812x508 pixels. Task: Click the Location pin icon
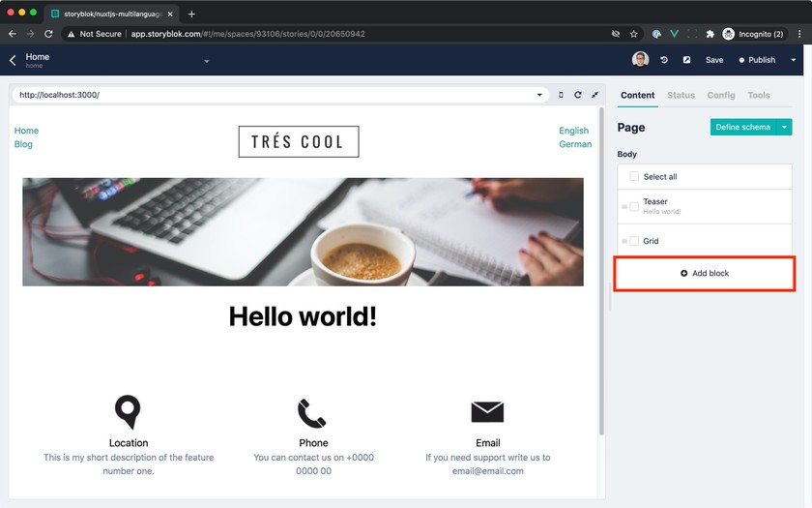pyautogui.click(x=128, y=412)
